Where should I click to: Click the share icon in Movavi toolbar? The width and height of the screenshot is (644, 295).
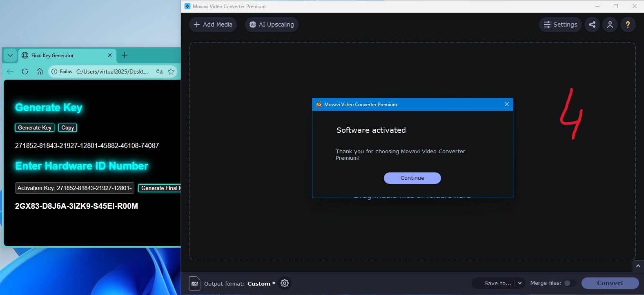[x=592, y=25]
